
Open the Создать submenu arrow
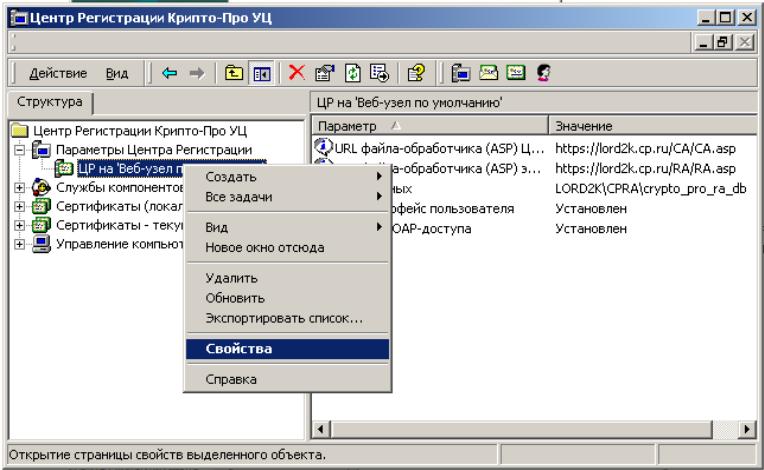pos(379,176)
